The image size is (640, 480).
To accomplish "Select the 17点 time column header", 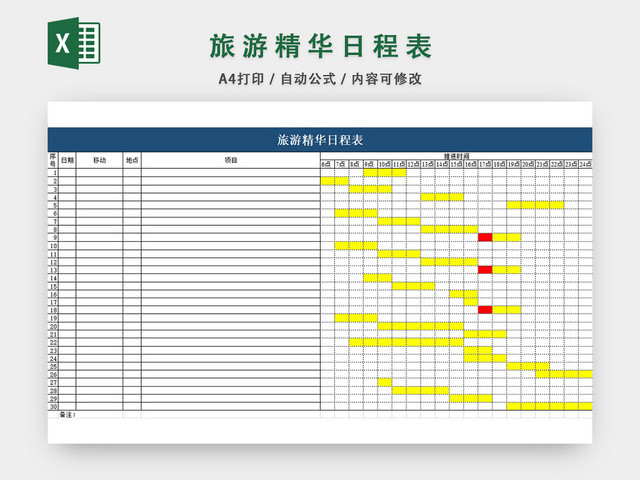I will (x=485, y=164).
